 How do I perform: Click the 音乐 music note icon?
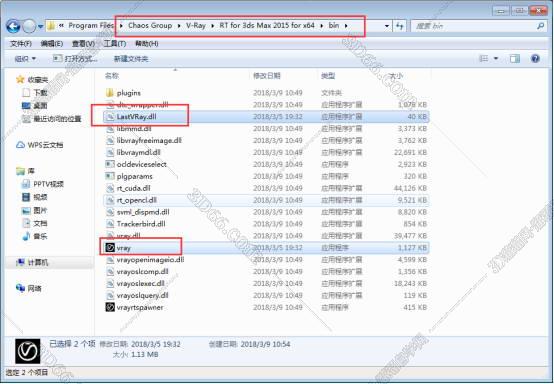[x=26, y=236]
